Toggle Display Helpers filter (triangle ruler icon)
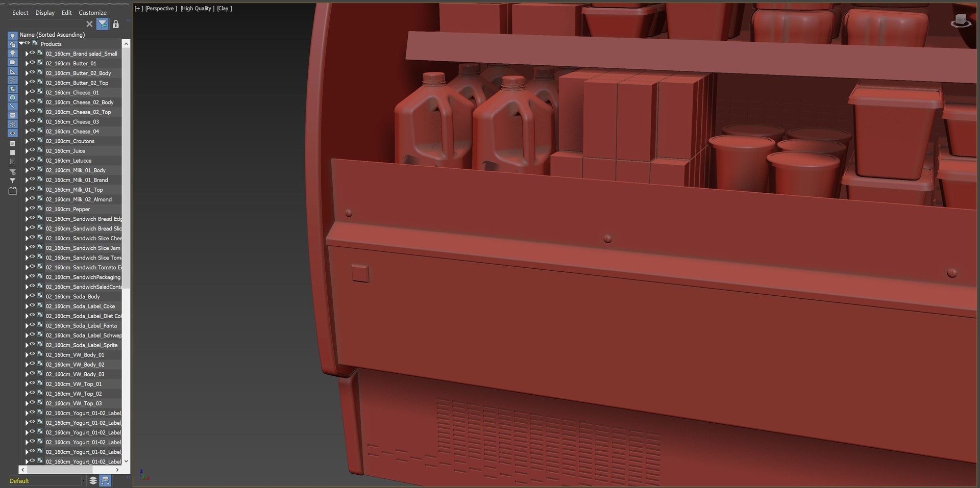Image resolution: width=980 pixels, height=488 pixels. [13, 71]
